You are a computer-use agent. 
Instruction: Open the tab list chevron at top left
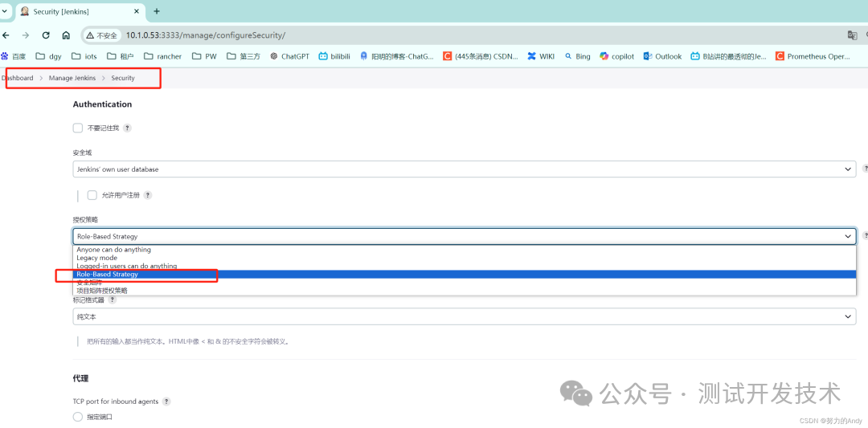tap(5, 11)
